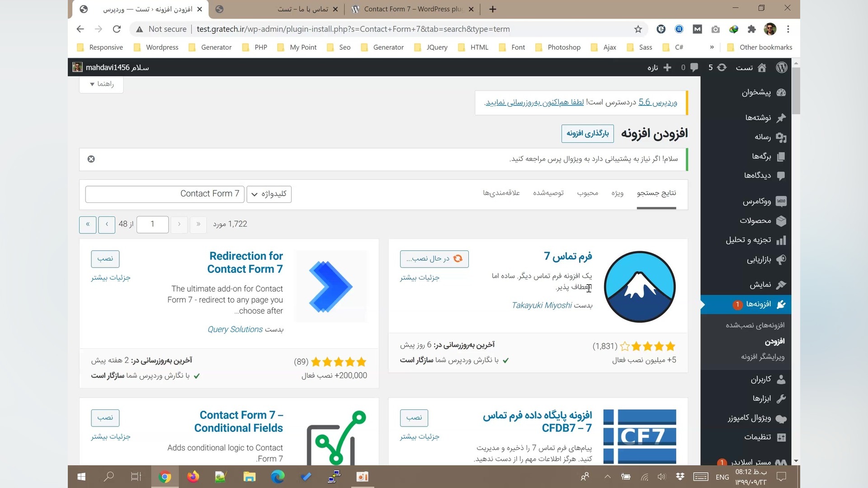Open 'افزونه‌های نصب‌شده' installed plugins submenu
The image size is (868, 488).
tap(755, 325)
